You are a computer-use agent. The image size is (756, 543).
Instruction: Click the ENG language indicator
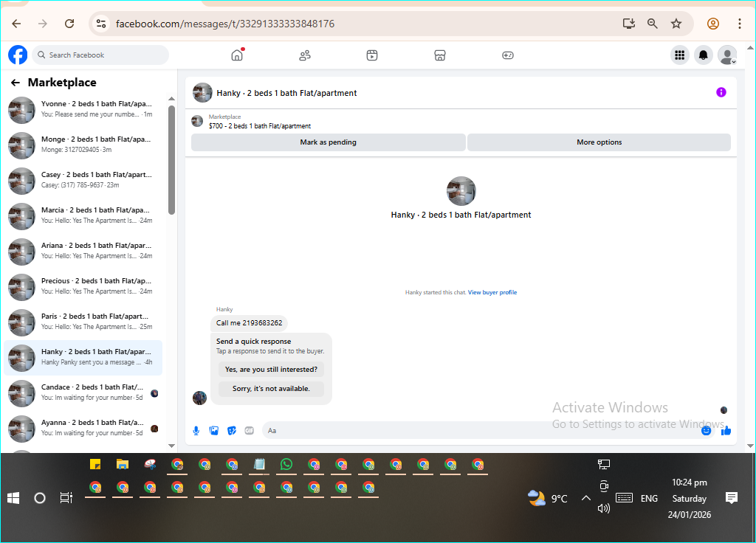[x=649, y=499]
